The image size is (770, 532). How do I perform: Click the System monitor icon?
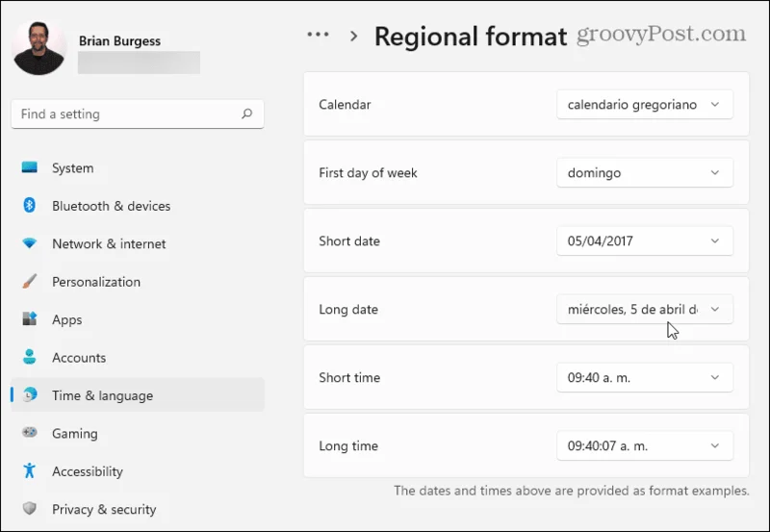30,167
